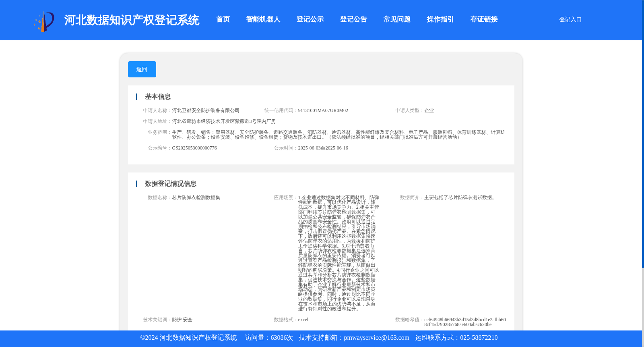Go to 登记公示 page
Screen dimensions: 644x347
point(310,19)
